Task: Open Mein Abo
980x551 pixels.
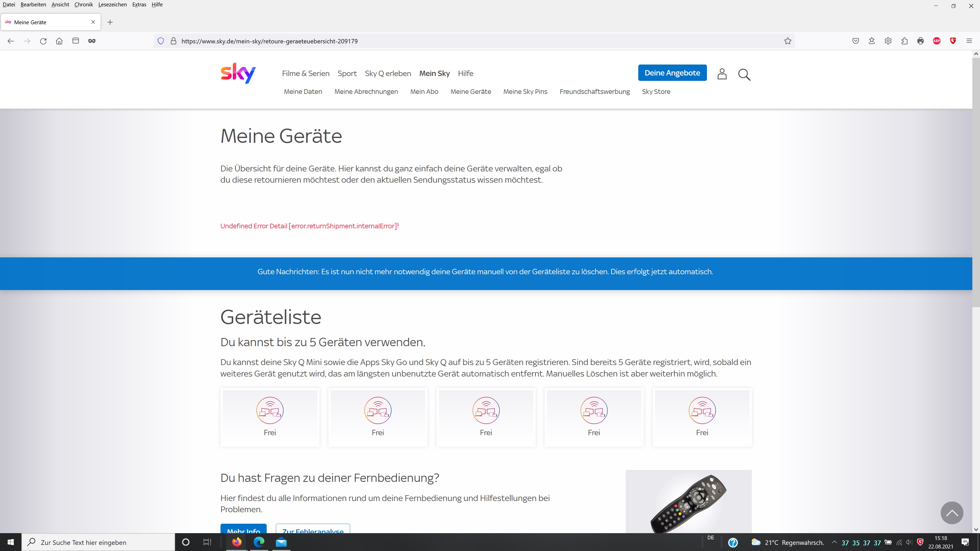Action: [424, 92]
